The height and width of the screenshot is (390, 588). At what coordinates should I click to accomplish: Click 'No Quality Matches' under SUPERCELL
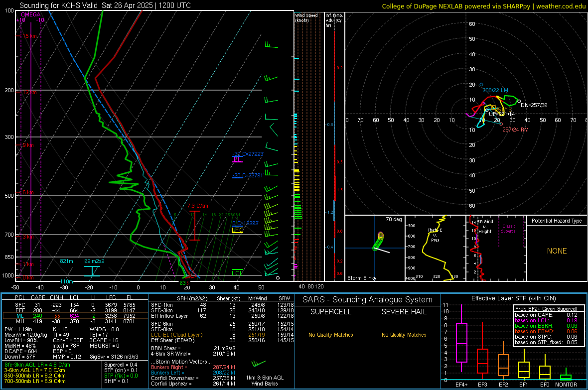click(x=331, y=335)
